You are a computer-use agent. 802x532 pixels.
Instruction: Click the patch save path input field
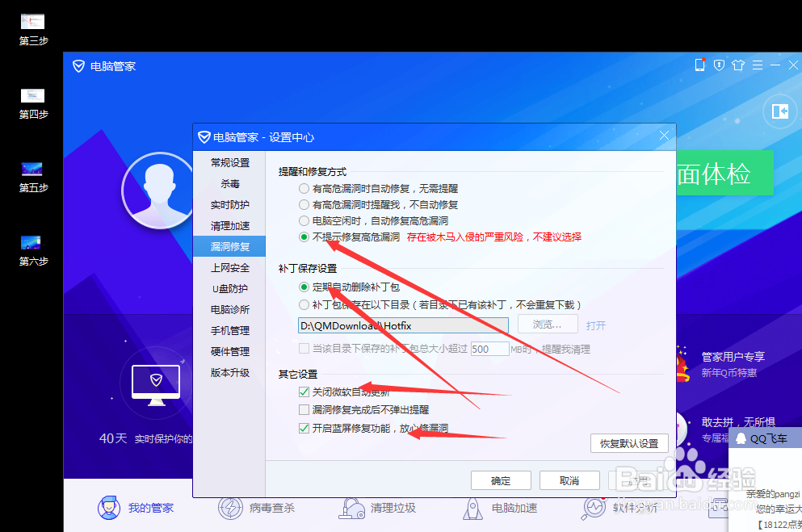tap(404, 324)
